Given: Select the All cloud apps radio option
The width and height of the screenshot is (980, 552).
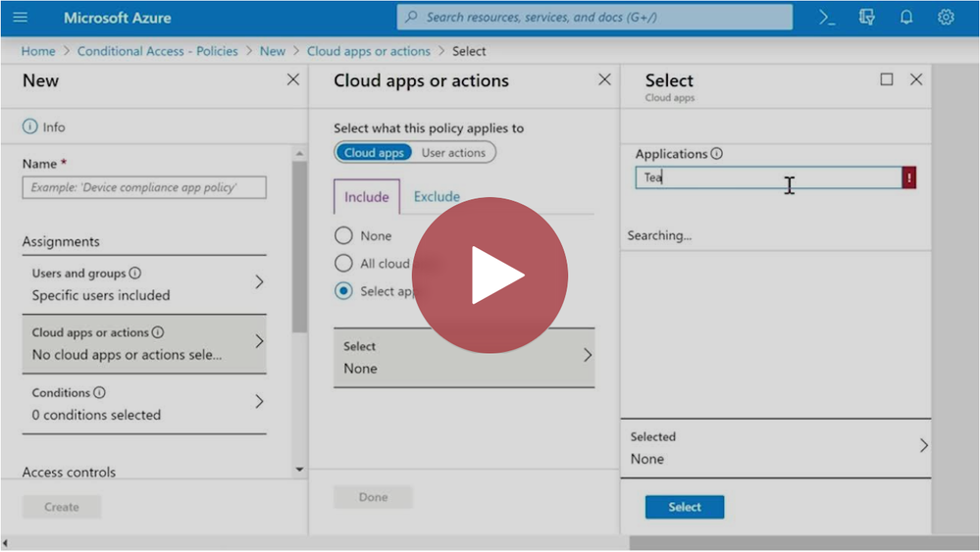Looking at the screenshot, I should pyautogui.click(x=343, y=263).
